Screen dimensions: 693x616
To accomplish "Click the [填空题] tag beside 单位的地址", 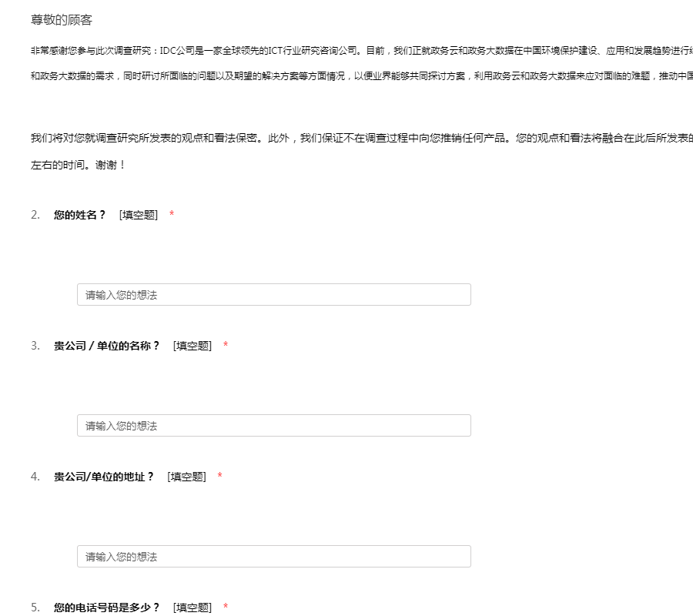I will 187,477.
